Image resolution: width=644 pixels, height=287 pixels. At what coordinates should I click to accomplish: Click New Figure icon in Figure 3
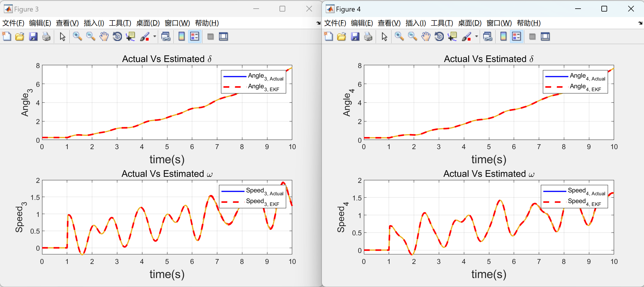pyautogui.click(x=7, y=37)
